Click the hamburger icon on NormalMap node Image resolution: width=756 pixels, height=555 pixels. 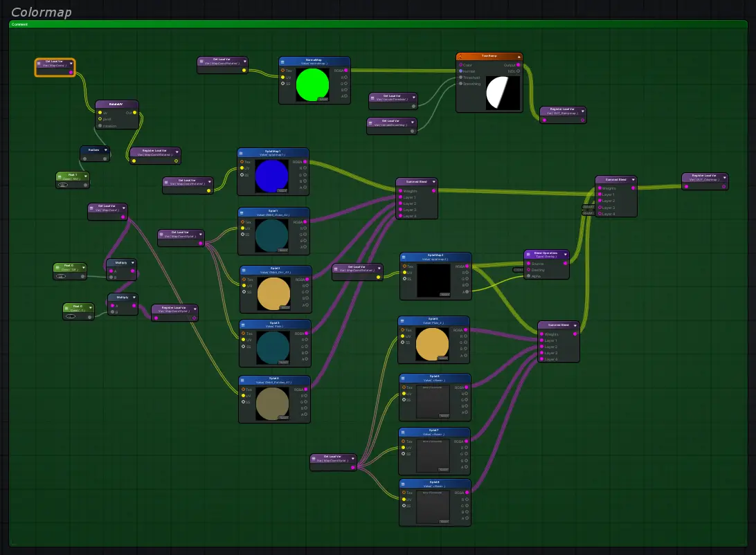click(283, 61)
